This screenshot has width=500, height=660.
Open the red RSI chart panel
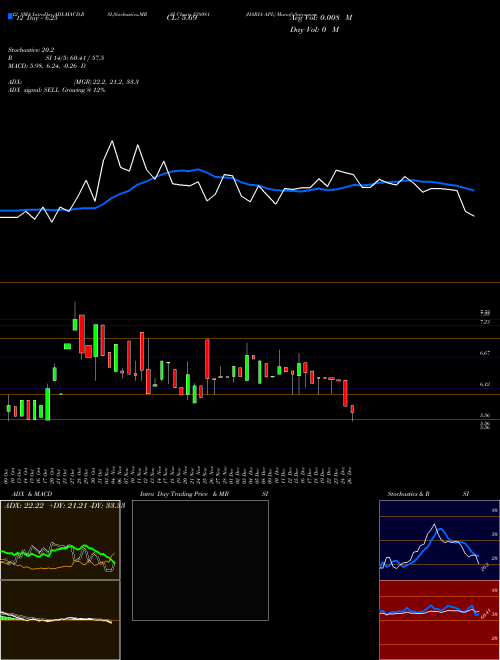[x=439, y=620]
